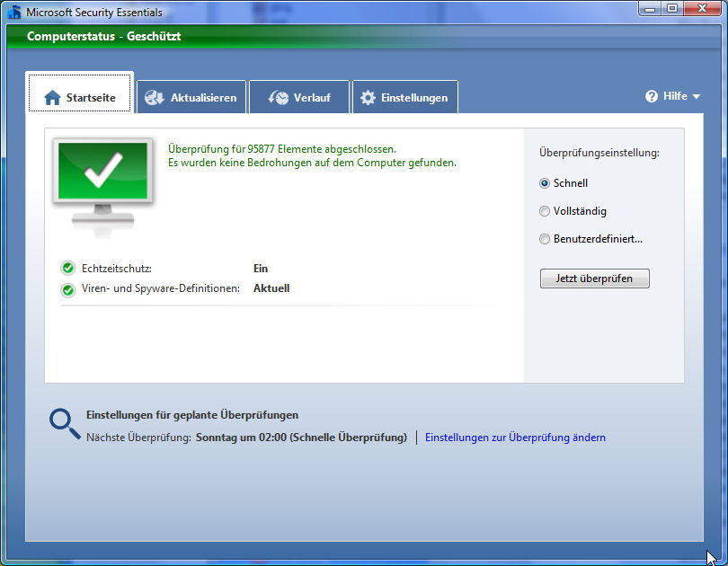Expand the Hilfe dropdown arrow
Image resolution: width=728 pixels, height=566 pixels.
[x=696, y=97]
